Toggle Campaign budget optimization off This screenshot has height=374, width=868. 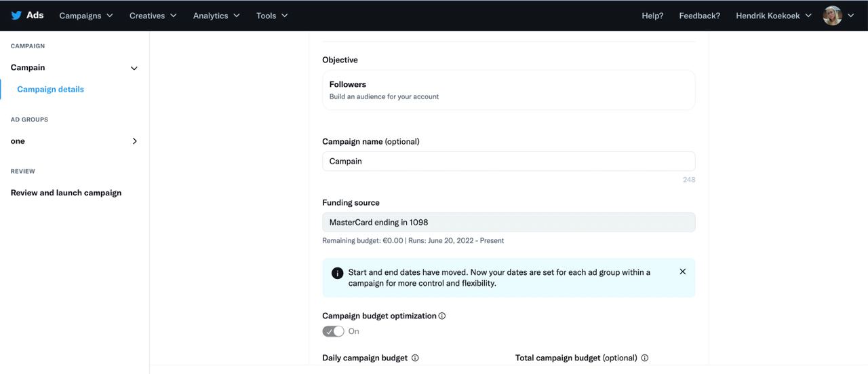tap(333, 331)
